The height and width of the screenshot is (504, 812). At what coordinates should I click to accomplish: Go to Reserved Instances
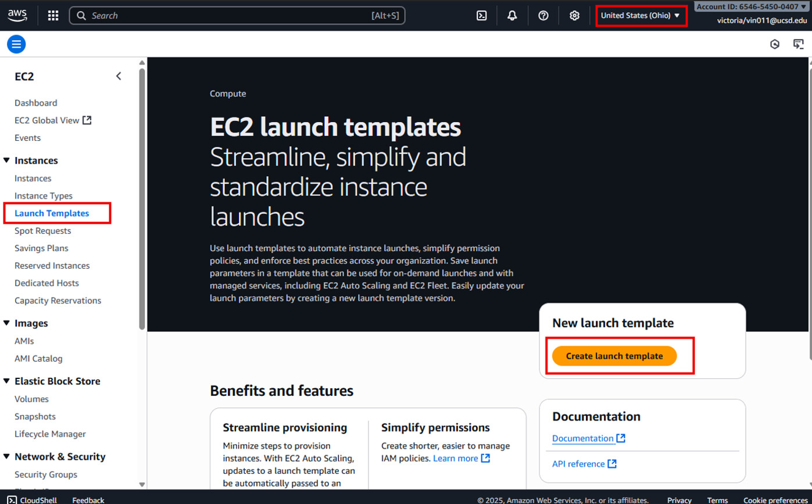(52, 266)
